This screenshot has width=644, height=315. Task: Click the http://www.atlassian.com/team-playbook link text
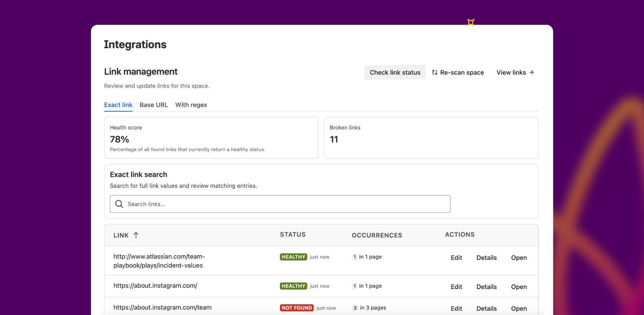[159, 261]
